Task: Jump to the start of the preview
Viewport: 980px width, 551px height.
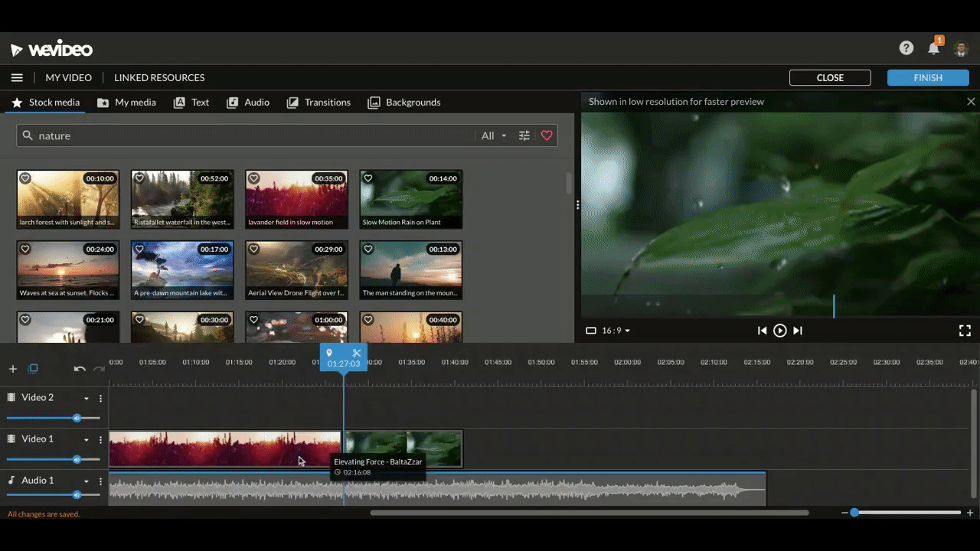Action: [x=762, y=331]
